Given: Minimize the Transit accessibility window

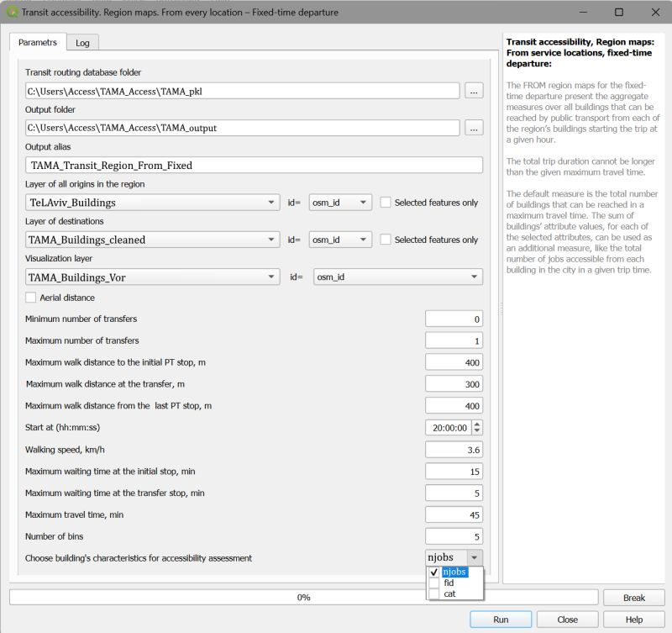Looking at the screenshot, I should (x=583, y=12).
